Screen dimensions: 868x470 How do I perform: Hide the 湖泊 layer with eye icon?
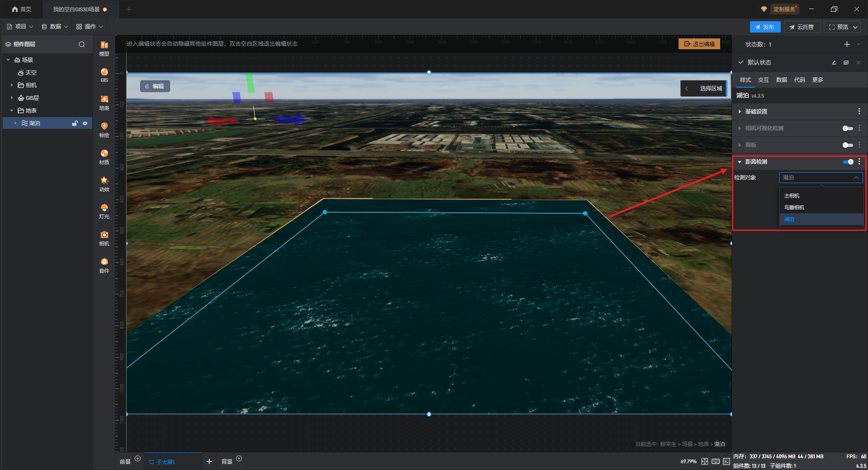coord(85,123)
